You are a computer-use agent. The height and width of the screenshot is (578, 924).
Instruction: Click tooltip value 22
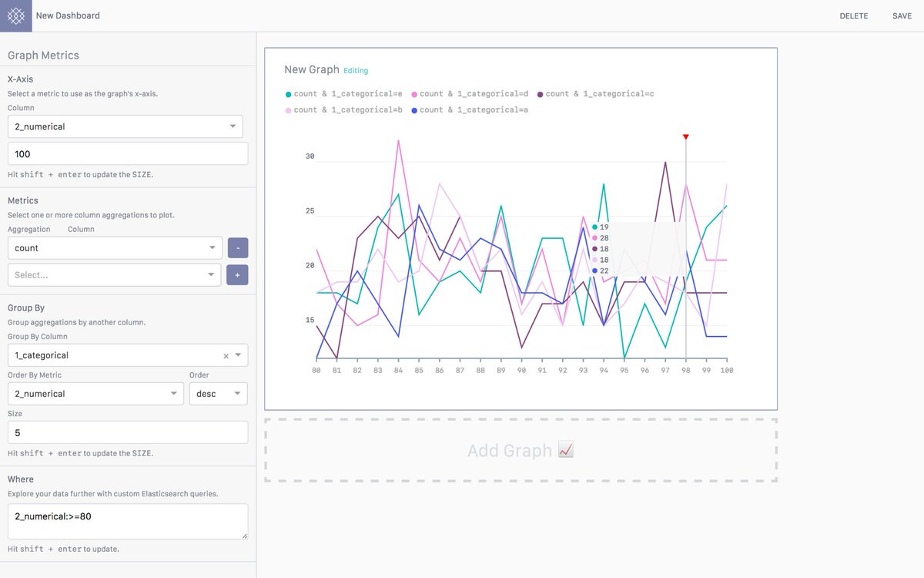604,271
